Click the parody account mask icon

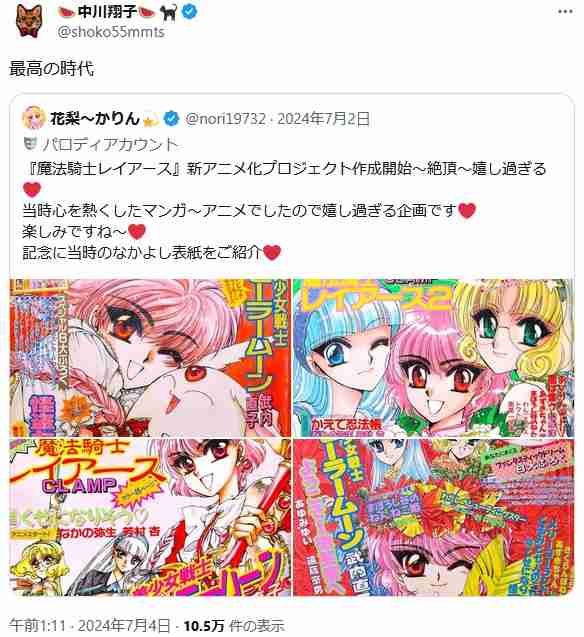[x=30, y=143]
